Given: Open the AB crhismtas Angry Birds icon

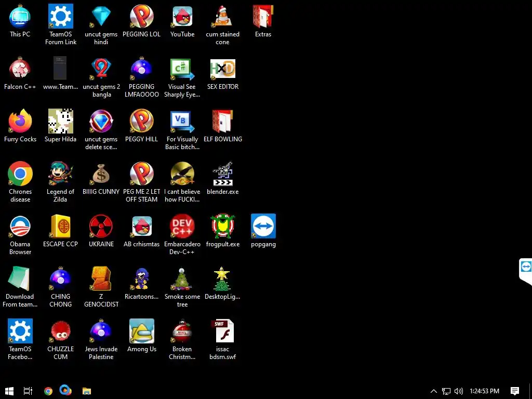Looking at the screenshot, I should pos(141,226).
